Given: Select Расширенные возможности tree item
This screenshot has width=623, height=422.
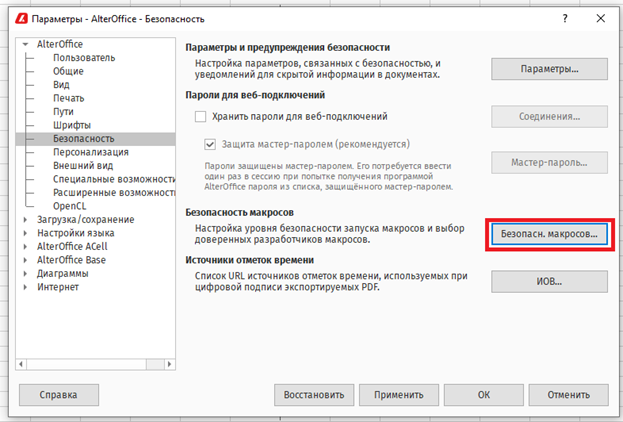Looking at the screenshot, I should [x=114, y=193].
